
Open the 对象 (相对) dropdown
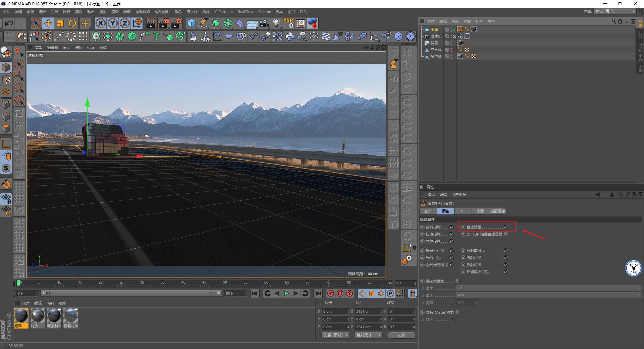[335, 335]
